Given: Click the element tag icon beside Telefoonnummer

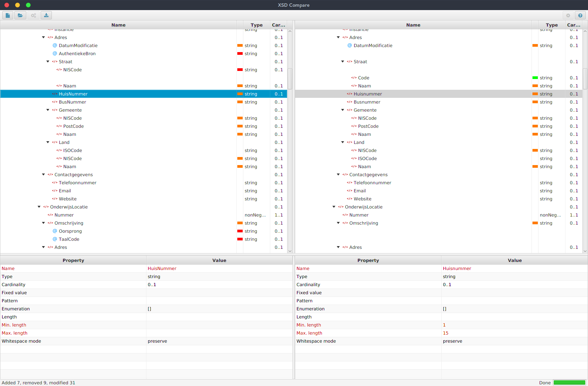Looking at the screenshot, I should [x=54, y=183].
